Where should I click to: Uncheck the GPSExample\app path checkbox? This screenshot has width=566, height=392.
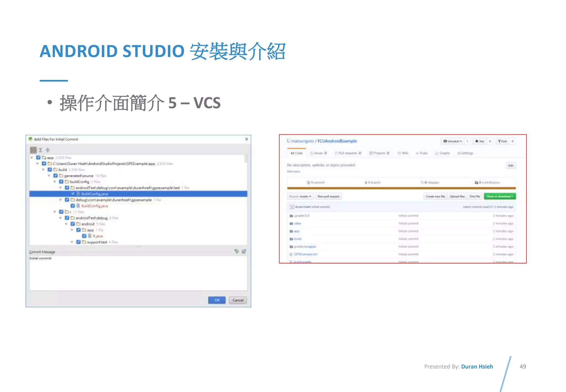44,164
